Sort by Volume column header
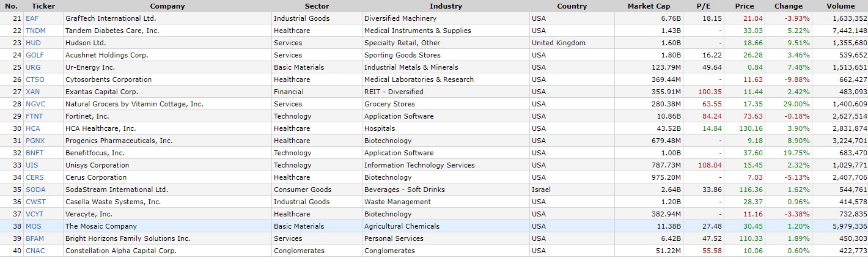 (840, 6)
